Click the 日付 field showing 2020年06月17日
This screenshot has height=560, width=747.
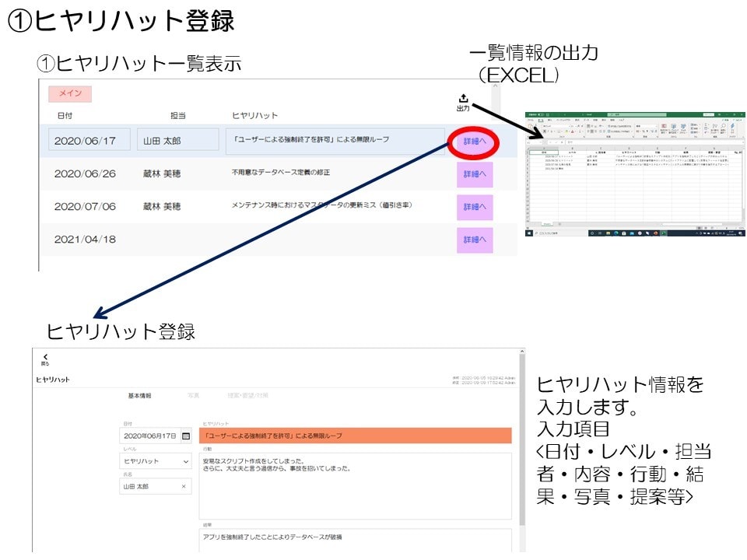[x=156, y=436]
